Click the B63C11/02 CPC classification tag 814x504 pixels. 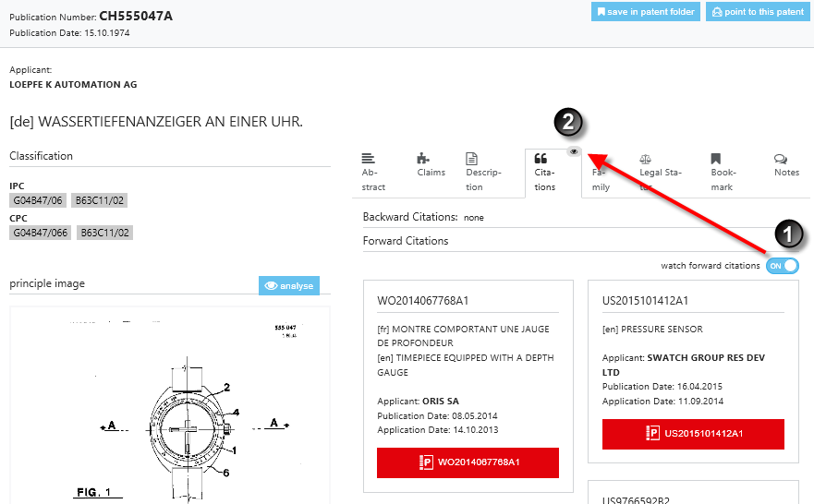pyautogui.click(x=106, y=233)
